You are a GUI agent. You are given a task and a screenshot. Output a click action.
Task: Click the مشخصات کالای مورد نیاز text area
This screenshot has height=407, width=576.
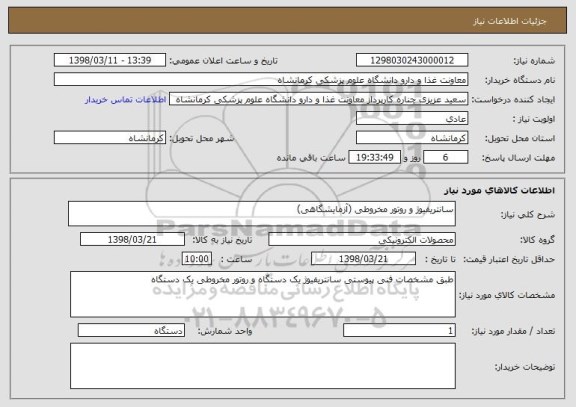pyautogui.click(x=263, y=295)
